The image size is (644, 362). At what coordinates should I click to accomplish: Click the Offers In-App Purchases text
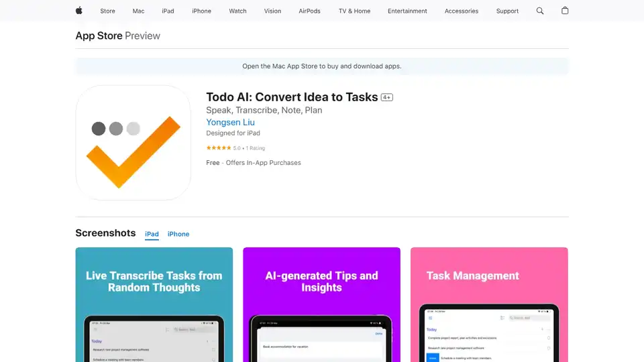(263, 162)
